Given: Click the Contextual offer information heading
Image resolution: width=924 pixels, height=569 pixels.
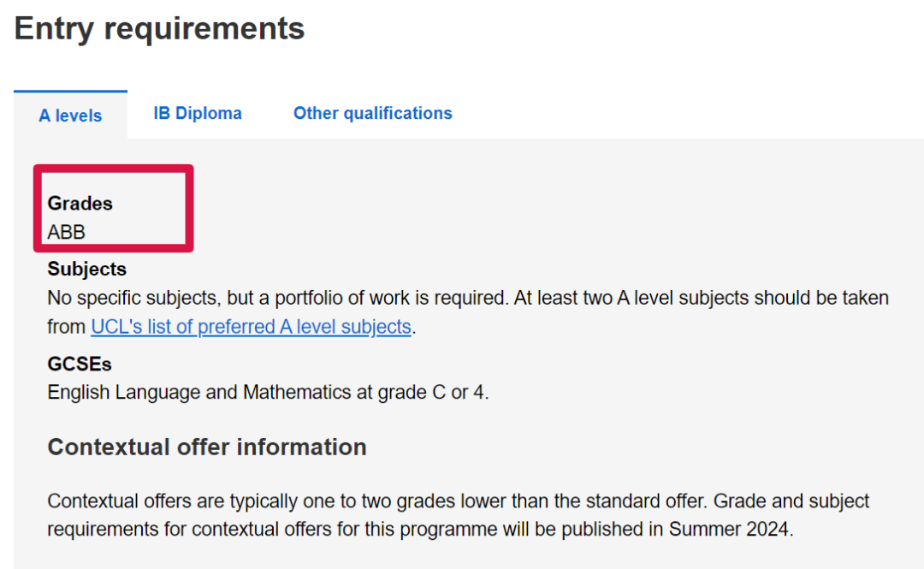Looking at the screenshot, I should [207, 447].
